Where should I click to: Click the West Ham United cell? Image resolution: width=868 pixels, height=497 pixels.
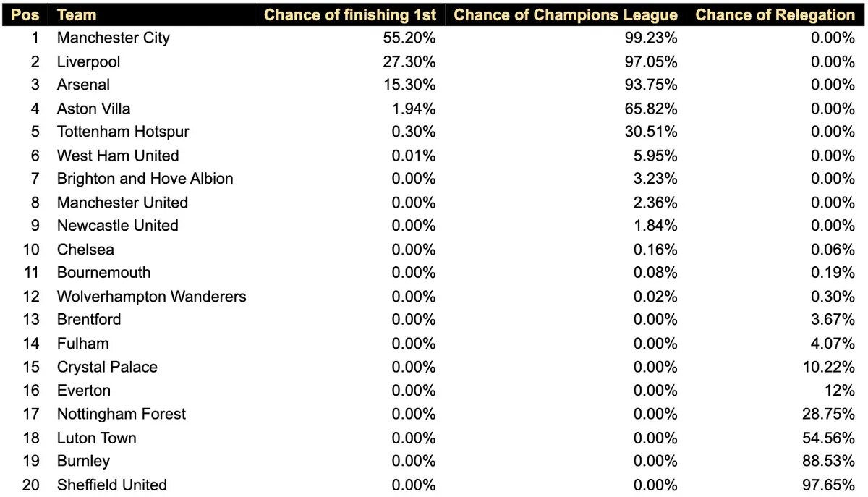pyautogui.click(x=118, y=156)
